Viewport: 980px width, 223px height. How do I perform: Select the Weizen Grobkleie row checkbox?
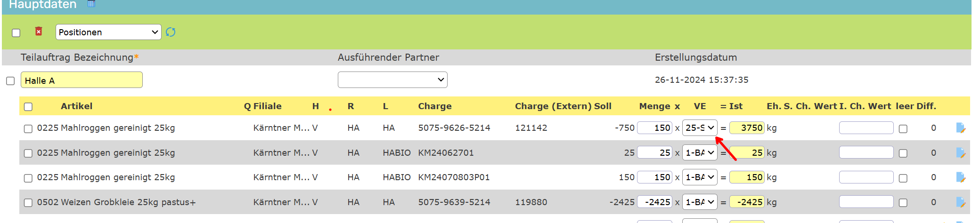(28, 203)
